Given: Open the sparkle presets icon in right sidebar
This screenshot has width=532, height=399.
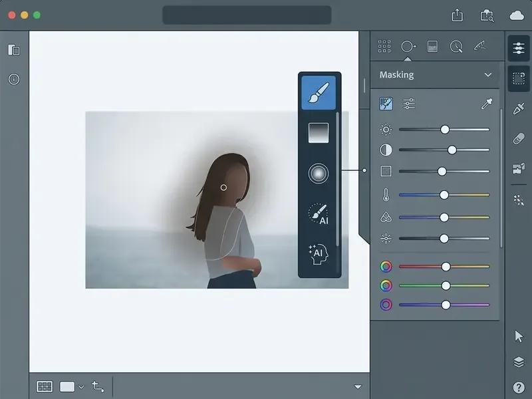Looking at the screenshot, I should 519,200.
